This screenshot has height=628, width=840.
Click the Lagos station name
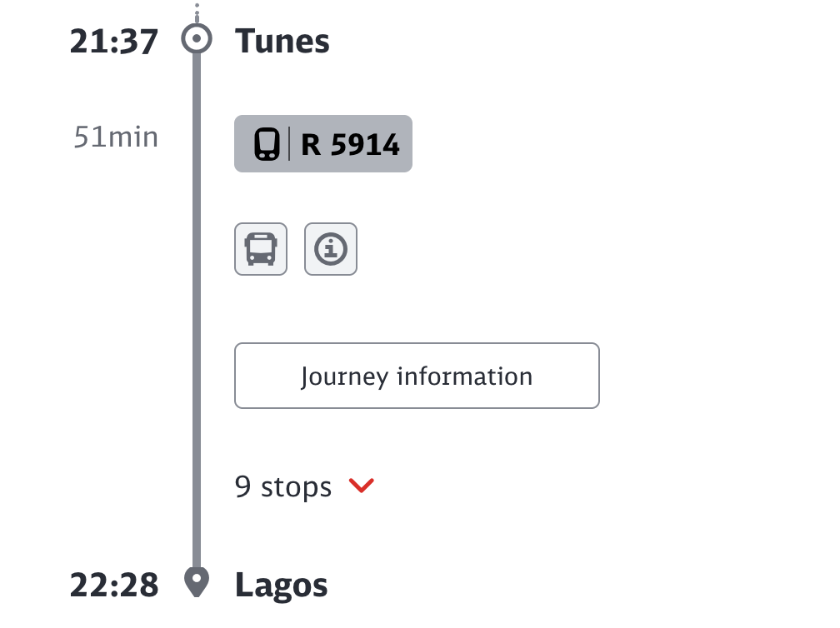(282, 586)
